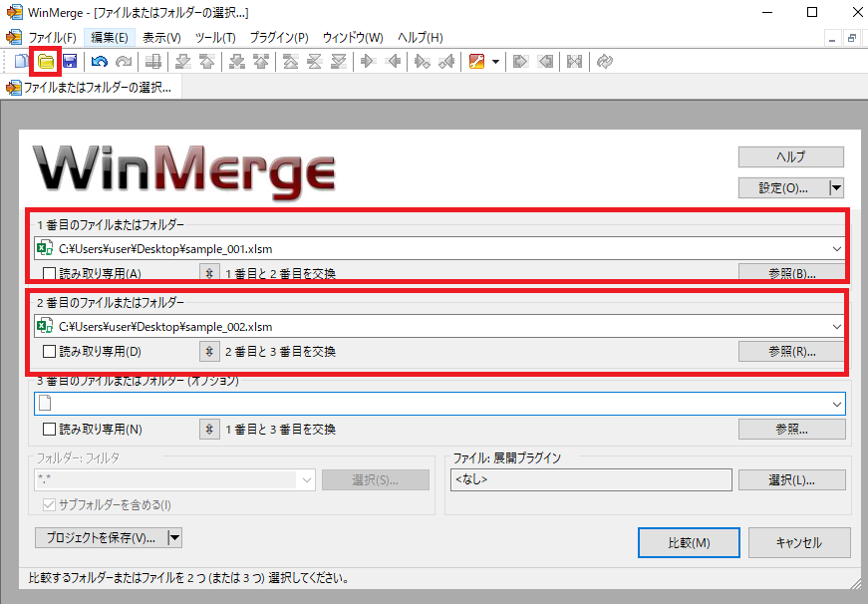Open the ファイル(F) menu

(x=52, y=38)
